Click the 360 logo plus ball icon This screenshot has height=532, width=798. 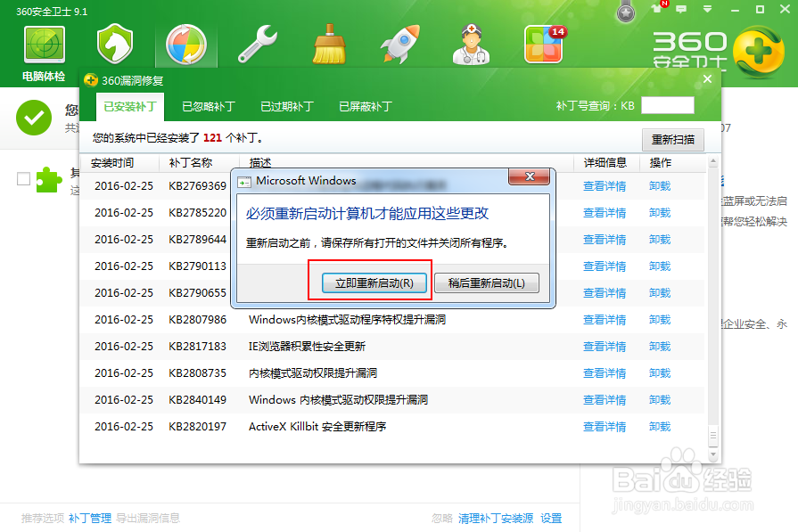click(759, 52)
